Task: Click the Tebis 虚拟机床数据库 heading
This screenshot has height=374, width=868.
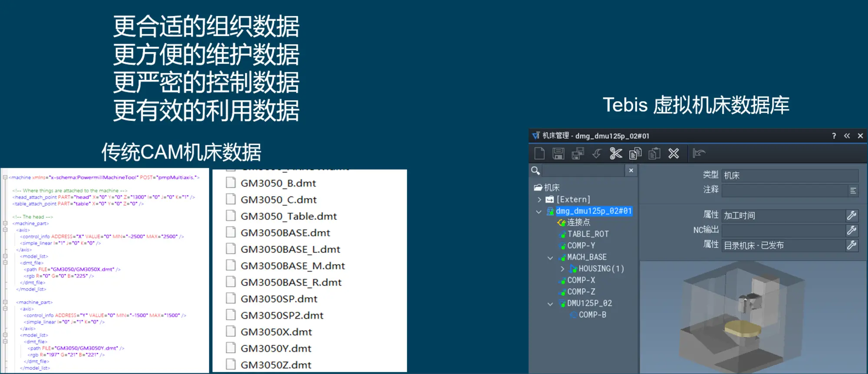Action: click(x=696, y=106)
